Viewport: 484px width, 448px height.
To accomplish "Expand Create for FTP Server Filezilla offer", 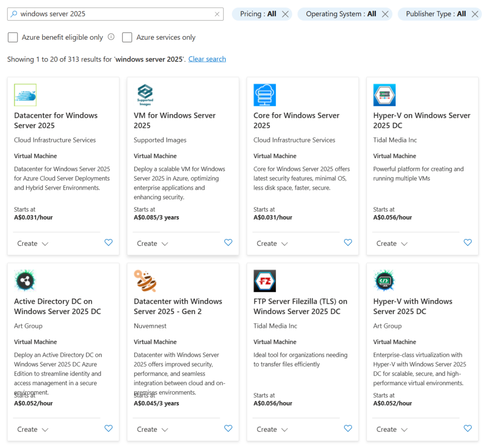I will (272, 430).
